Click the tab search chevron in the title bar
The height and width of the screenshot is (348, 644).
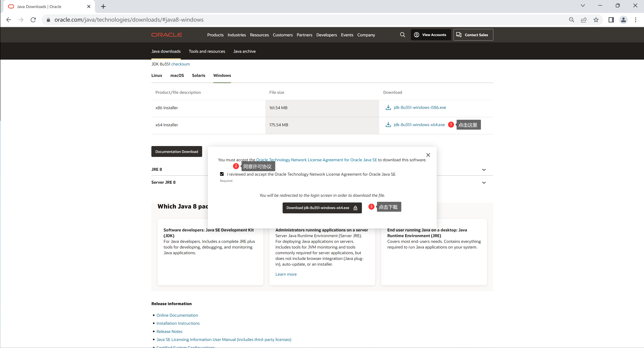(583, 6)
